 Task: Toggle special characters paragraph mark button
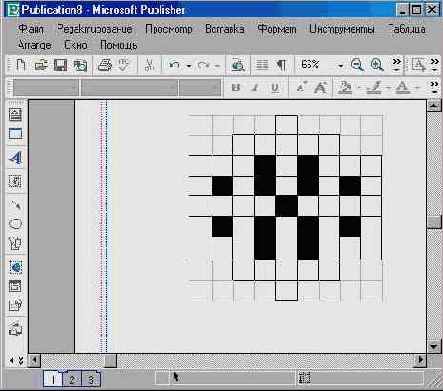(282, 65)
